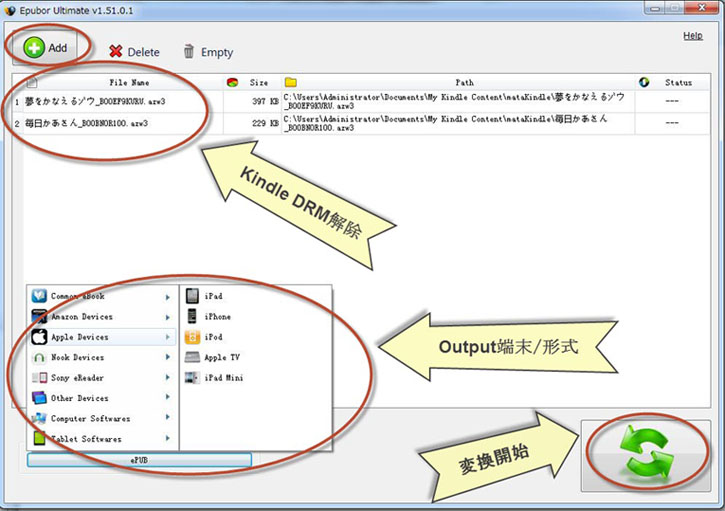This screenshot has width=725, height=511.
Task: Expand Other Devices submenu arrow
Action: (x=168, y=397)
